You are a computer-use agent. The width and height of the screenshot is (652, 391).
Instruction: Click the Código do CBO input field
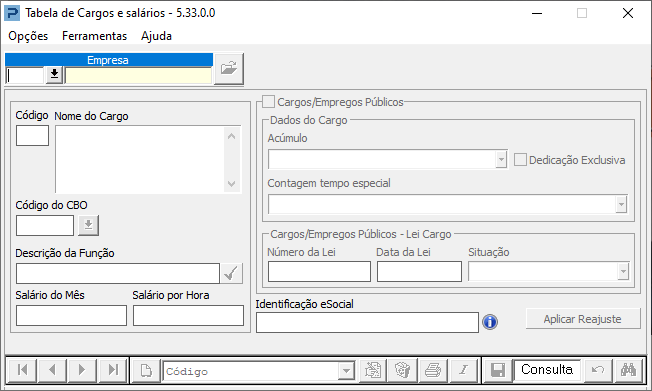click(45, 225)
